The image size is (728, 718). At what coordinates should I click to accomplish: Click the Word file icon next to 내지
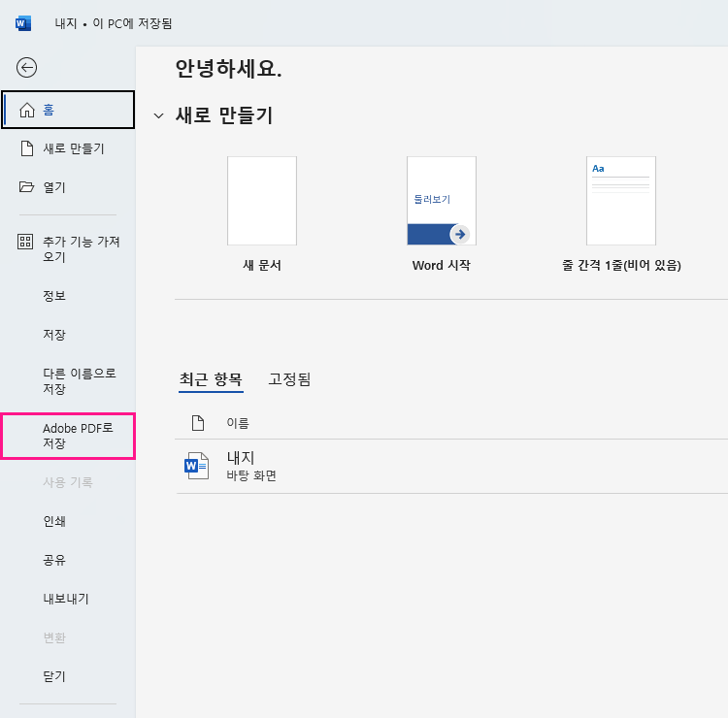pyautogui.click(x=196, y=466)
